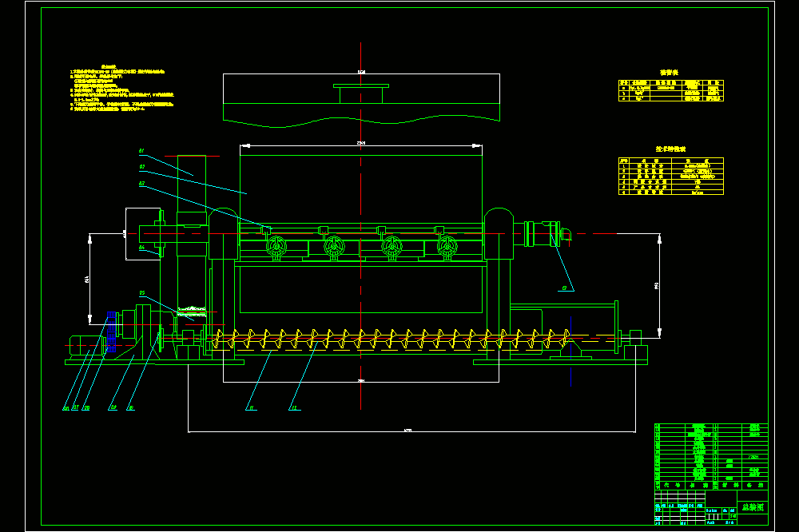
Task: Select the top dimension line above main tank
Action: [361, 145]
